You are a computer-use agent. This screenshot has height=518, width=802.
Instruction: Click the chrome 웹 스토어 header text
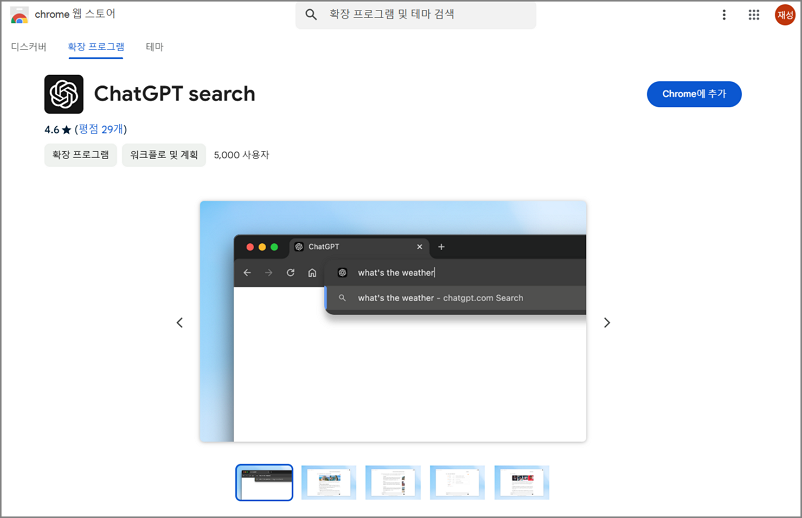[x=75, y=14]
